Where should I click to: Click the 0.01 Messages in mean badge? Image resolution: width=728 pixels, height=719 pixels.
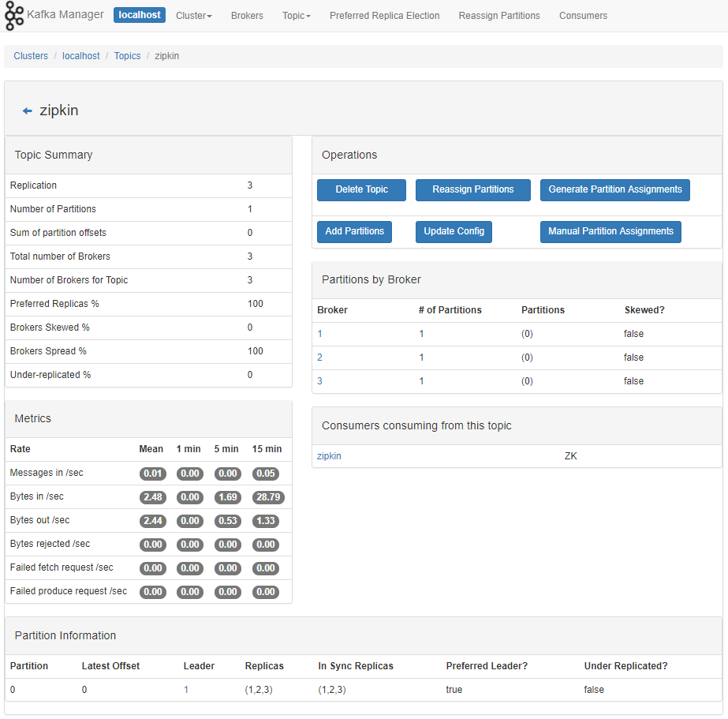(x=153, y=474)
